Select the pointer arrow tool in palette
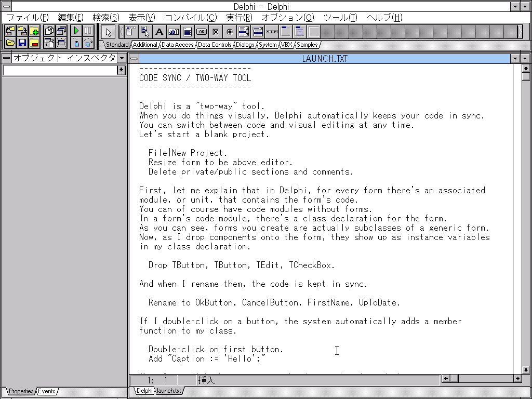 (108, 32)
